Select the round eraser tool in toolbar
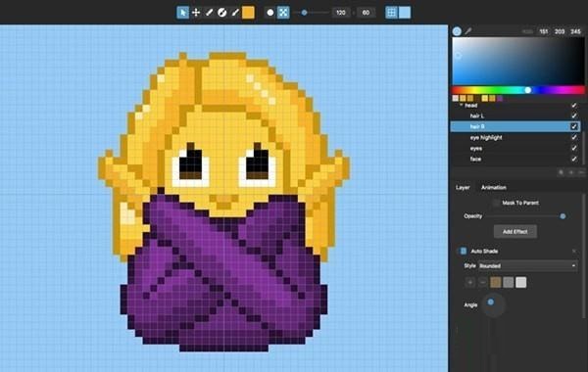The width and height of the screenshot is (588, 372). (222, 13)
